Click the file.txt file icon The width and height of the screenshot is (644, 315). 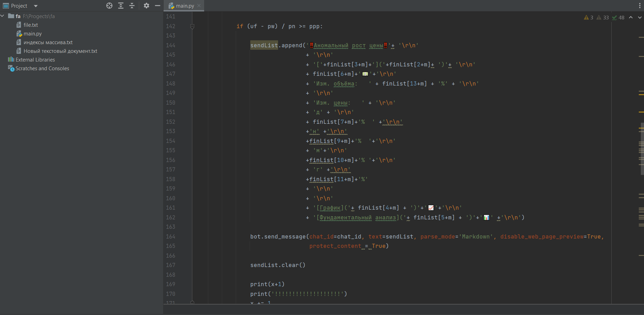coord(19,25)
